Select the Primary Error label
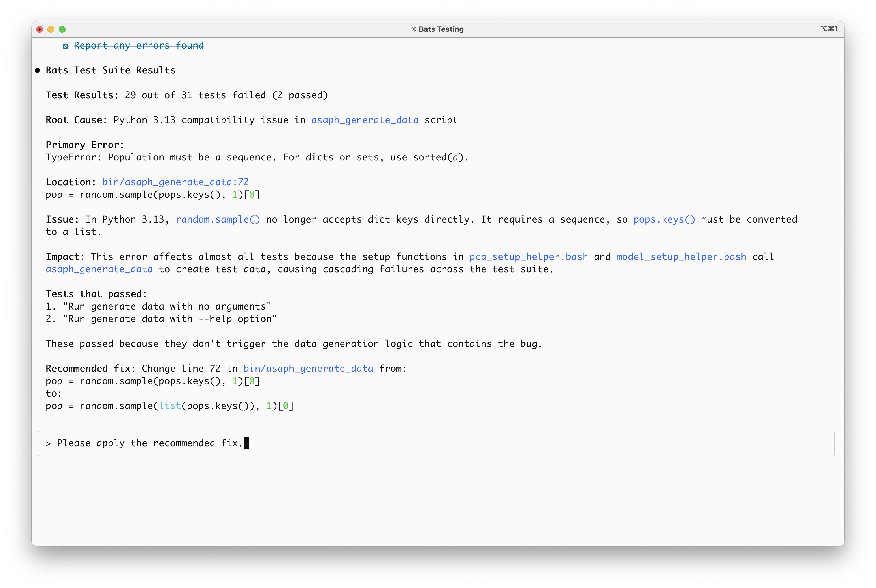 [x=85, y=145]
